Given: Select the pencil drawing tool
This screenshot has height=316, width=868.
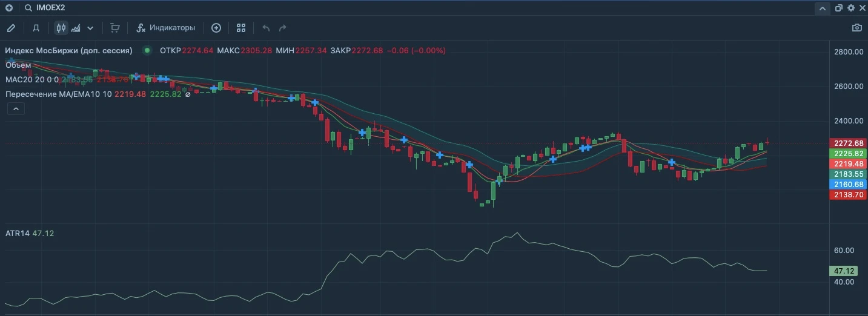Looking at the screenshot, I should point(11,28).
